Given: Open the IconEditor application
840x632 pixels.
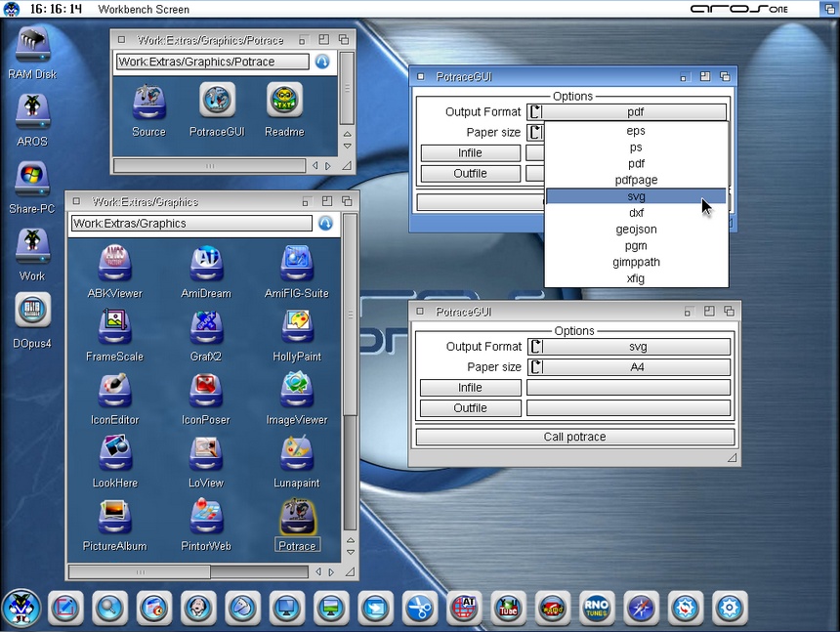Looking at the screenshot, I should pyautogui.click(x=114, y=391).
